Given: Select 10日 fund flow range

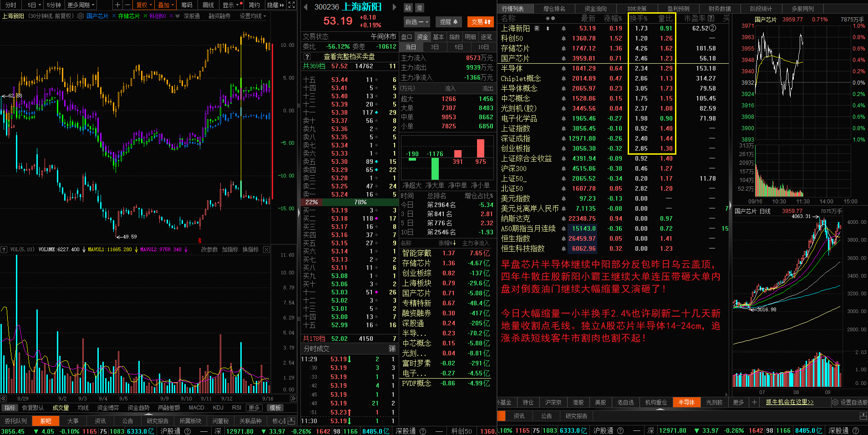Looking at the screenshot, I should click(x=483, y=47).
